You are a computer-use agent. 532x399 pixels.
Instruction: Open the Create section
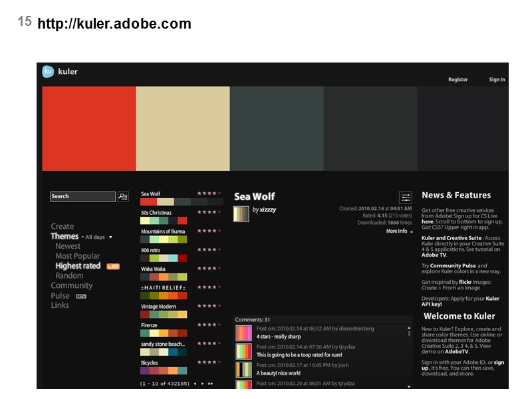(x=63, y=226)
